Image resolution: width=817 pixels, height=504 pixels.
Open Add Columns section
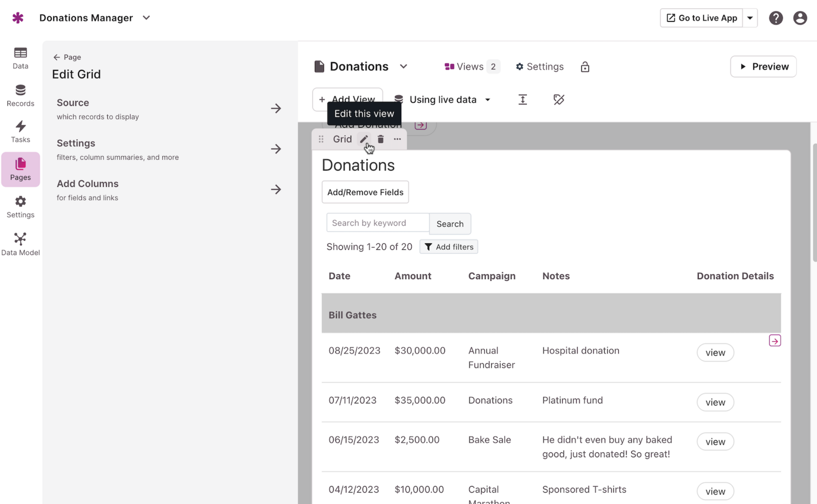pos(169,190)
